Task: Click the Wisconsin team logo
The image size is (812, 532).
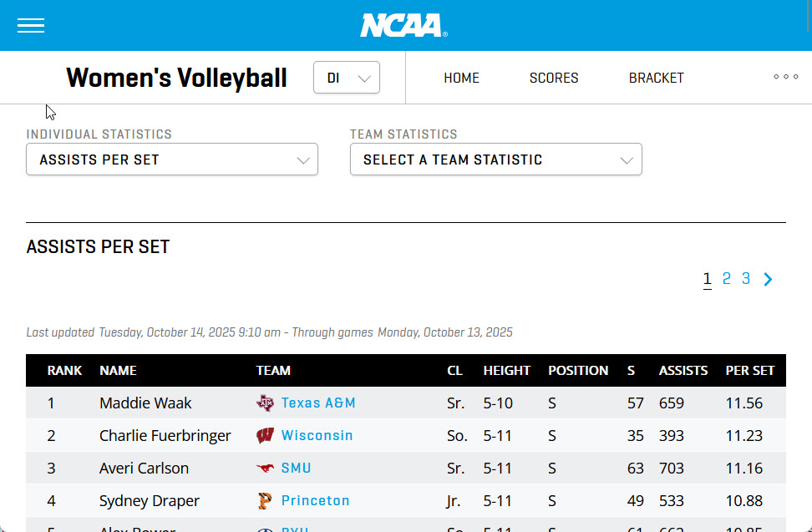Action: tap(265, 436)
